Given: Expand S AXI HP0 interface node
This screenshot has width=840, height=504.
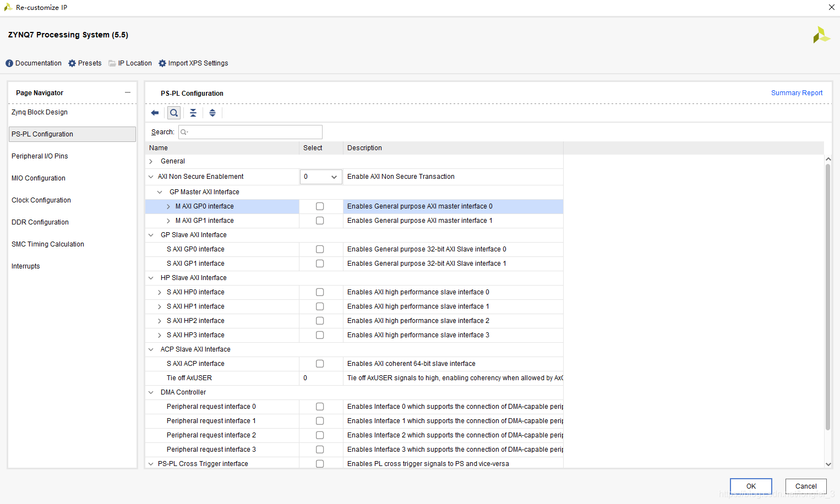Looking at the screenshot, I should tap(160, 292).
